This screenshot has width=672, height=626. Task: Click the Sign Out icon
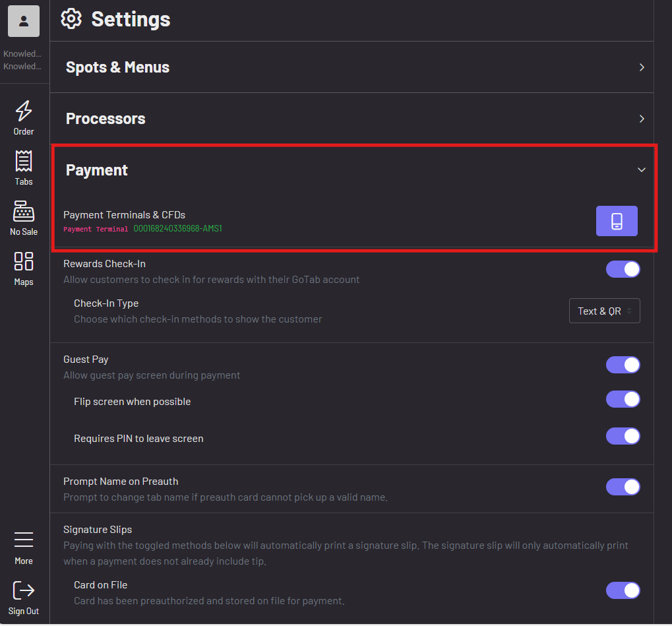point(24,590)
